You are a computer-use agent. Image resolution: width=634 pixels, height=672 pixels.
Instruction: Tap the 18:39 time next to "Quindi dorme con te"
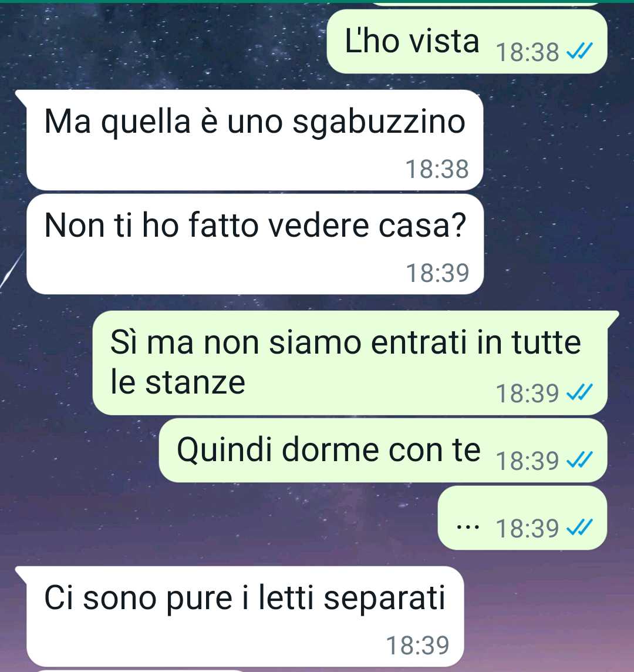[x=527, y=461]
